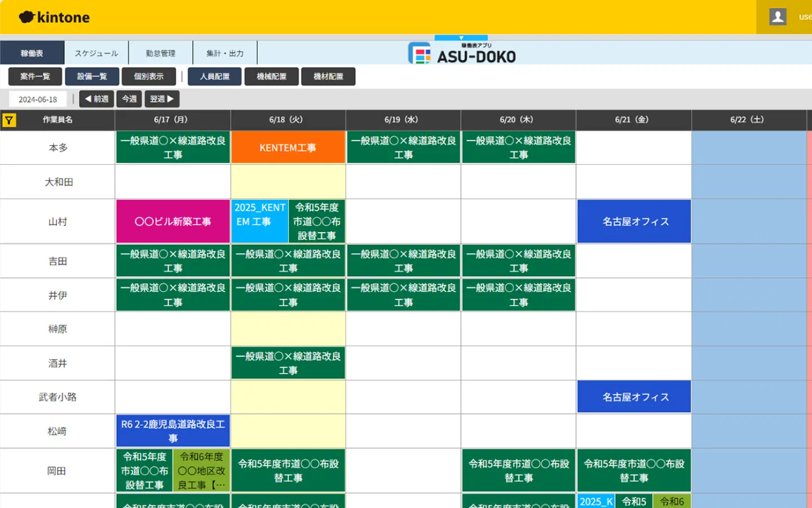Toggle the 個別表示 display mode

tap(149, 77)
